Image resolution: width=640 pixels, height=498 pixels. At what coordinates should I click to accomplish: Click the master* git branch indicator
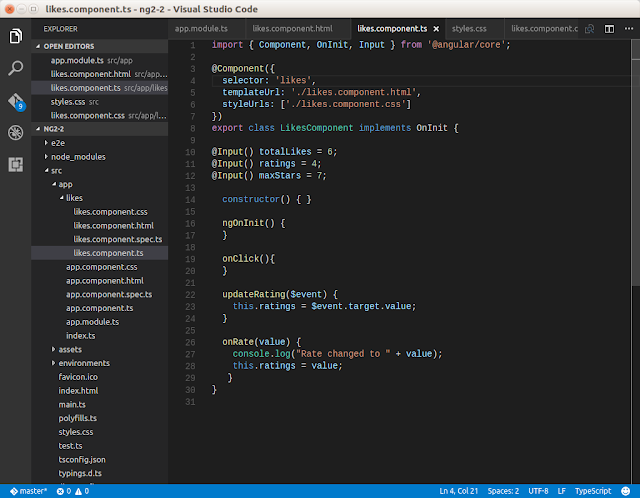pyautogui.click(x=29, y=491)
